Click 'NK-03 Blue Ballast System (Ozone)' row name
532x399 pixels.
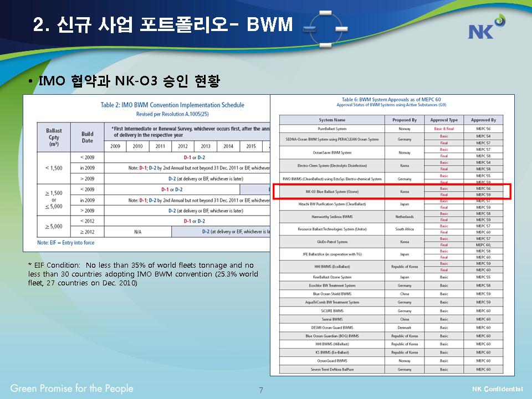tap(332, 192)
